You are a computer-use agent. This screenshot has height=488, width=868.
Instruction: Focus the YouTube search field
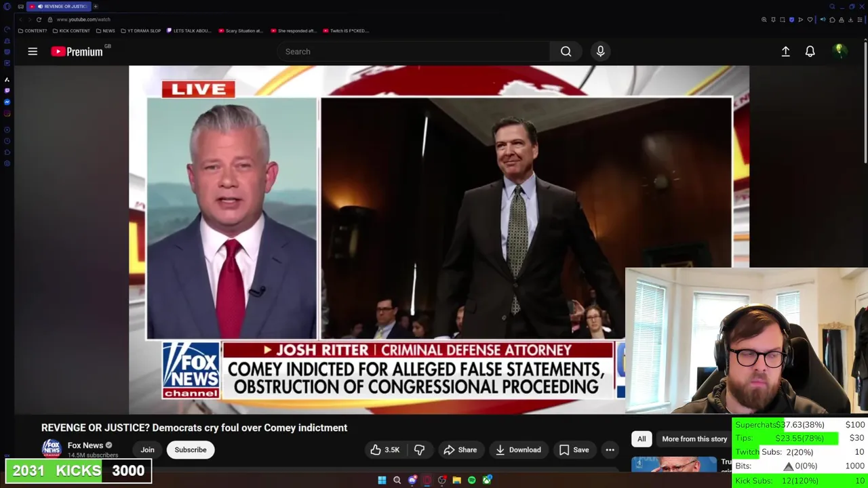click(x=414, y=52)
